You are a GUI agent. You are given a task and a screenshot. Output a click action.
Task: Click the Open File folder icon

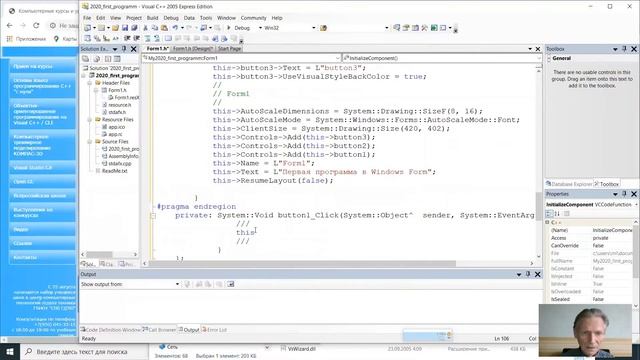[x=115, y=28]
